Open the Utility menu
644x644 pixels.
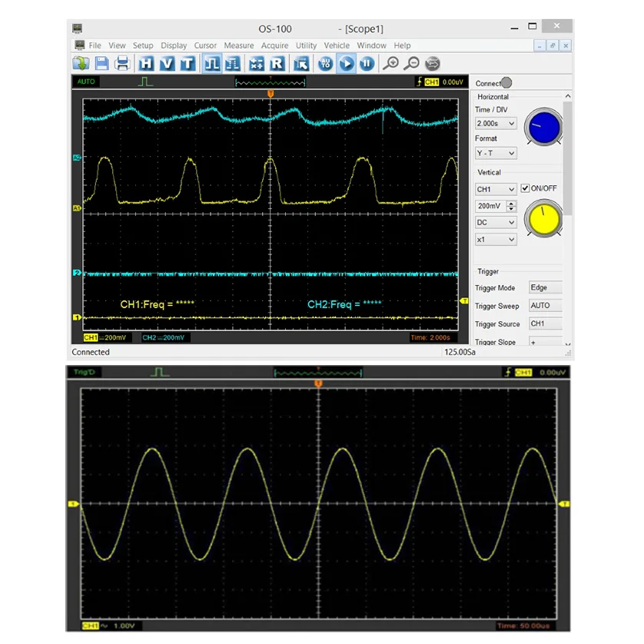click(307, 45)
